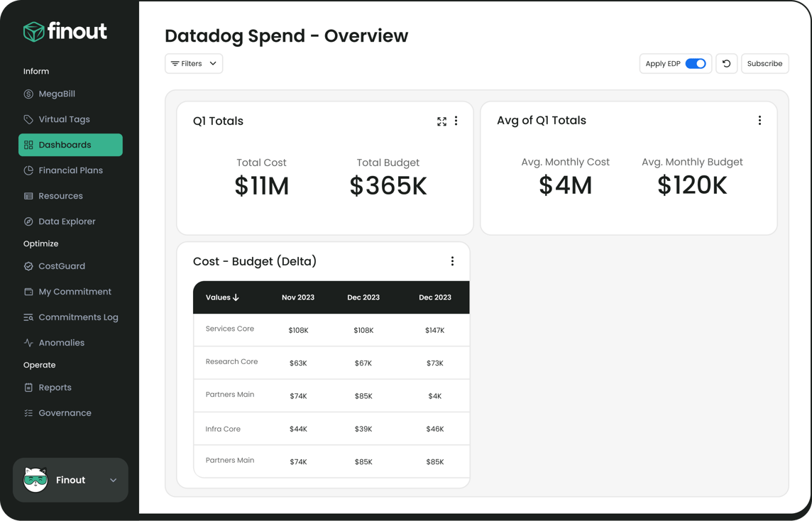Click the first Dec 2023 column header

[363, 297]
